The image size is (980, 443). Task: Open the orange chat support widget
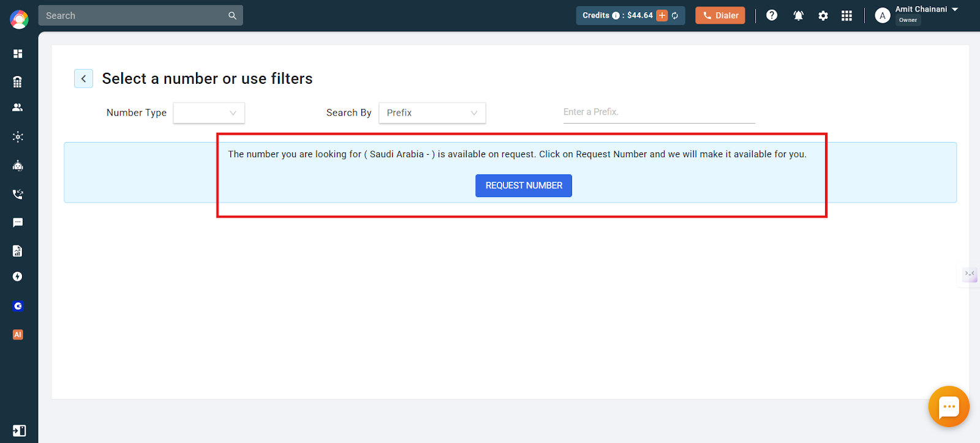click(x=949, y=406)
